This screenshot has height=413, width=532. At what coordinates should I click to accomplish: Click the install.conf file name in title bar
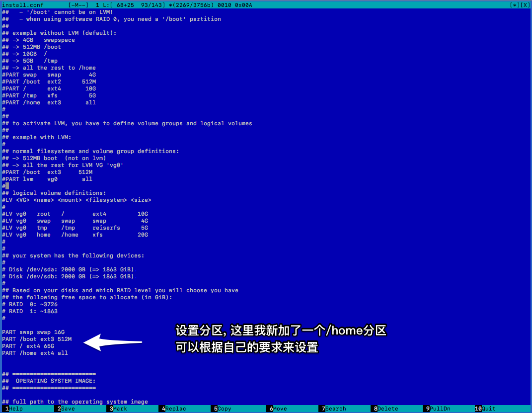23,4
